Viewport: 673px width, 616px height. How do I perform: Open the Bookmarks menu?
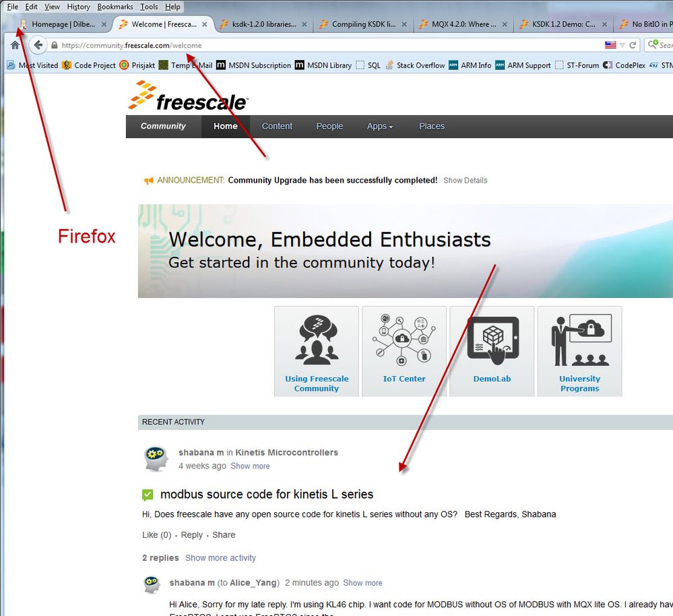pos(115,7)
